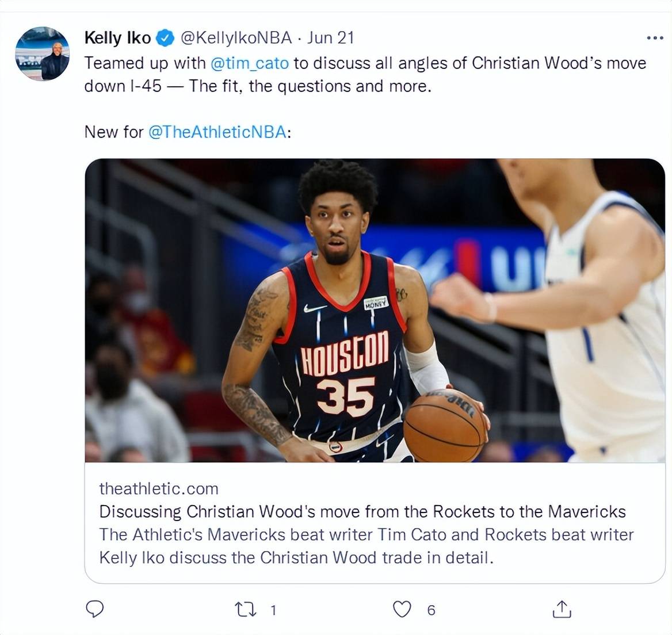This screenshot has height=635, width=672.
Task: Like the tweet with the heart icon
Action: click(x=402, y=609)
